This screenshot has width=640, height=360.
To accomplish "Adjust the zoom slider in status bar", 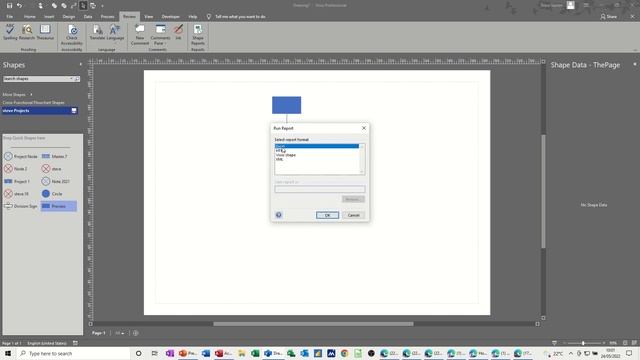I will coord(583,343).
